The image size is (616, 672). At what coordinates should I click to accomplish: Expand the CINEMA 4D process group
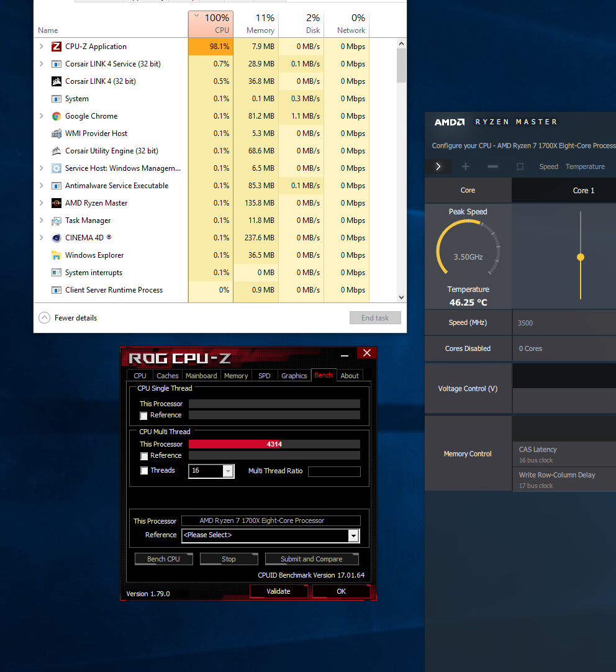pyautogui.click(x=42, y=238)
